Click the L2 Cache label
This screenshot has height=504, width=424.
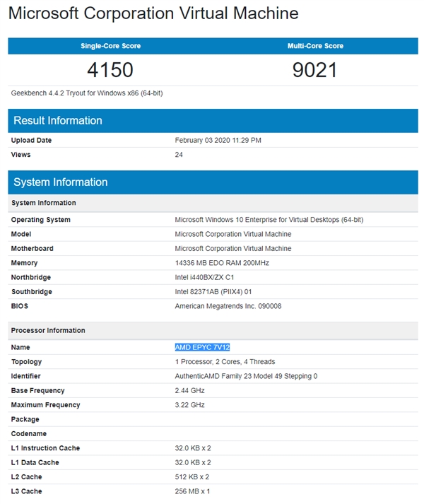[26, 477]
